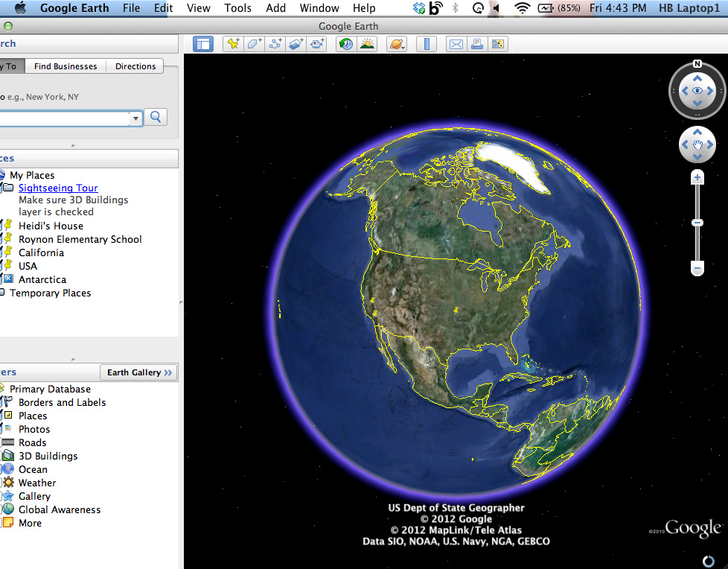Click the volume icon in menu bar

[x=496, y=8]
